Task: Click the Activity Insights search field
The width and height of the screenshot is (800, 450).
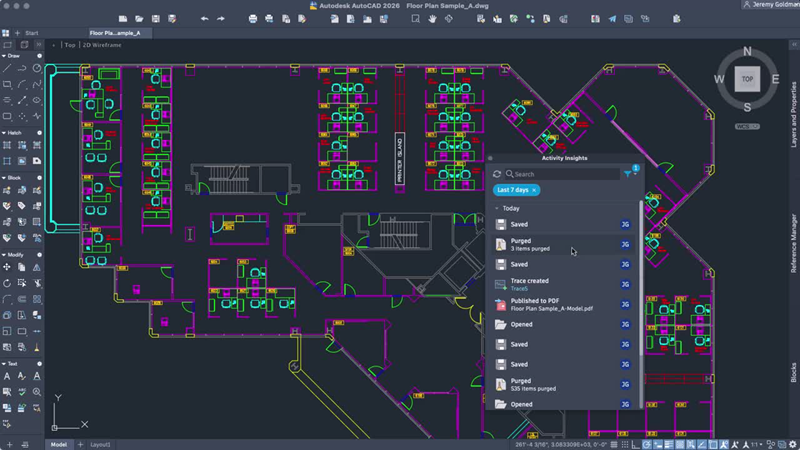Action: pyautogui.click(x=563, y=174)
